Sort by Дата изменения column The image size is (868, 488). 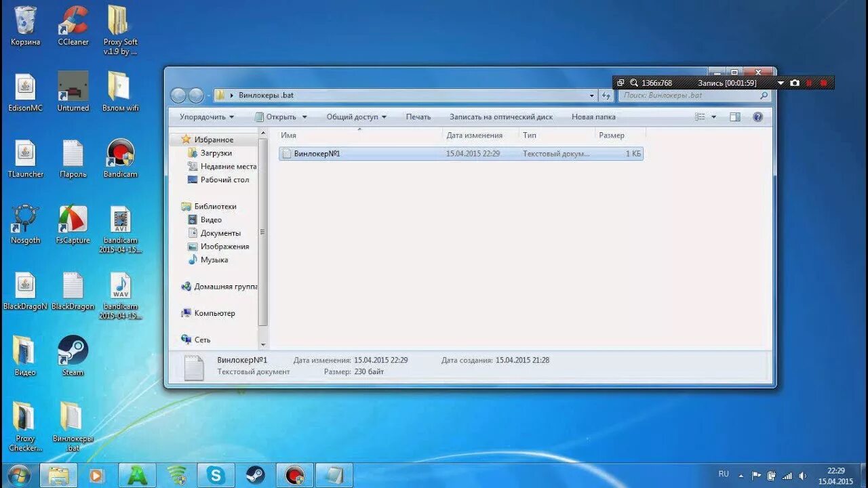click(481, 135)
